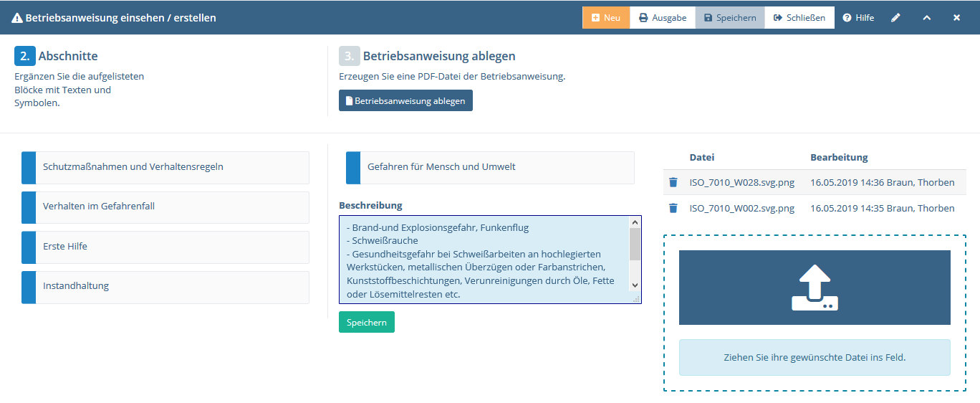Click the green Speichern button below the description
The width and height of the screenshot is (980, 403).
pos(367,323)
